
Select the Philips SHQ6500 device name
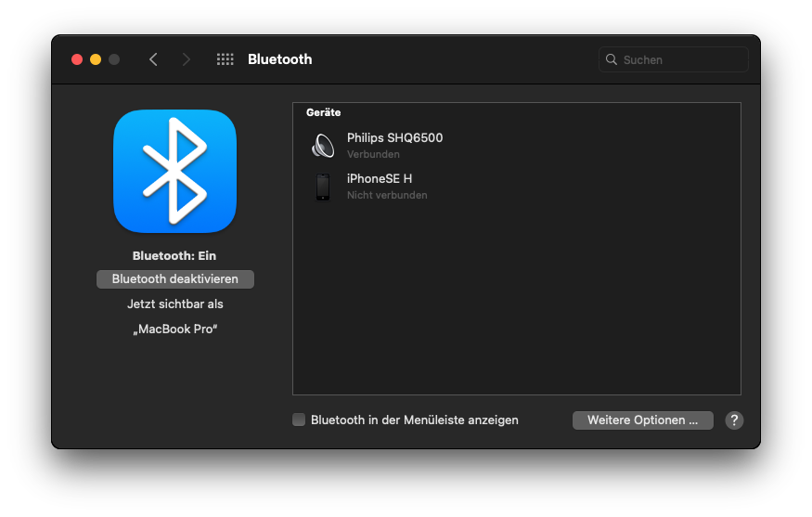394,137
